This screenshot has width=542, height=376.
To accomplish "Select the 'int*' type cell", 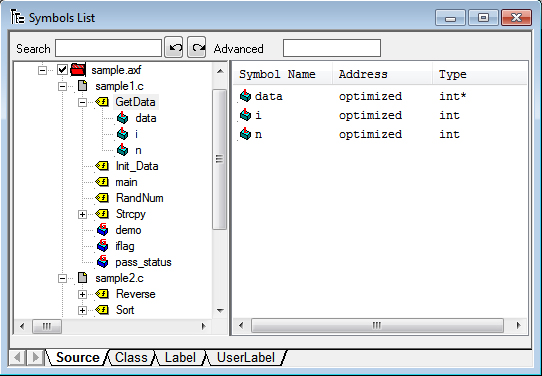I will coord(453,96).
